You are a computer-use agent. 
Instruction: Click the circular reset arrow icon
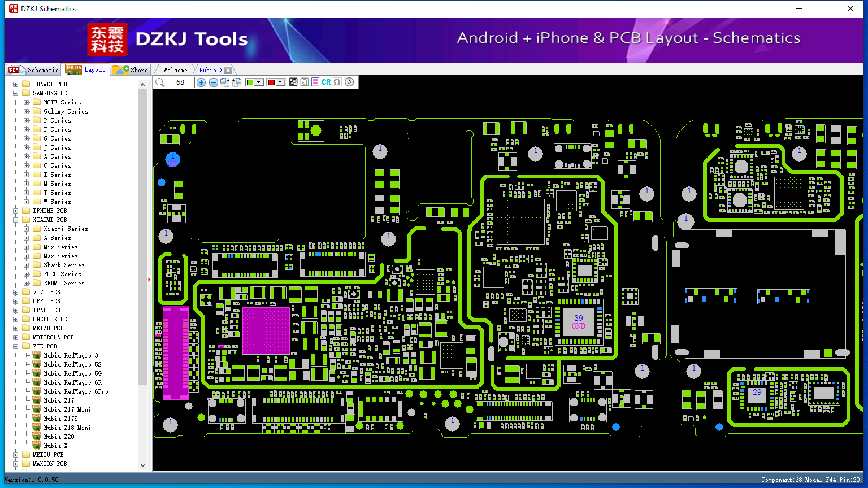[349, 82]
